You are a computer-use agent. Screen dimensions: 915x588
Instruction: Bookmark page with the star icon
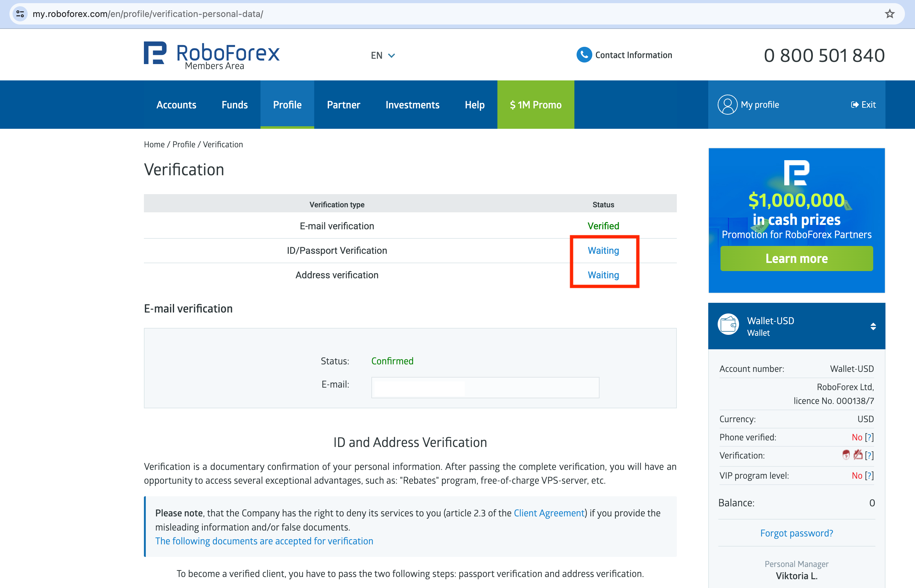click(x=890, y=14)
